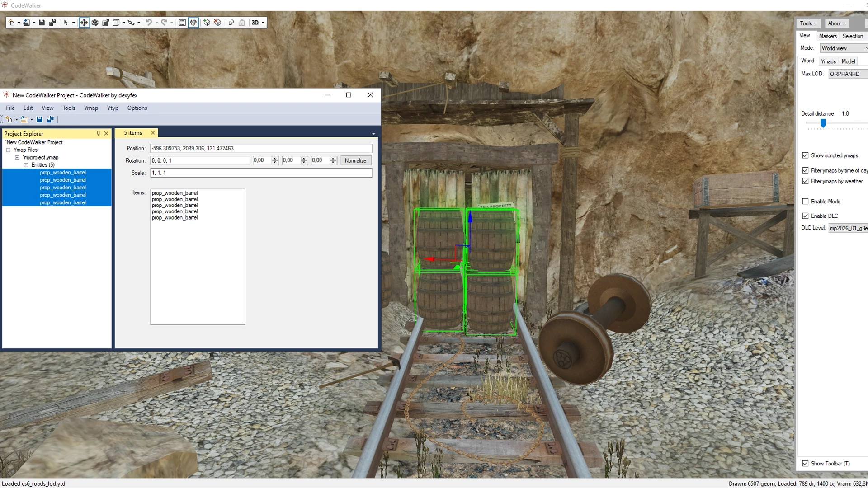Click the Position input field
868x488 pixels.
[261, 148]
